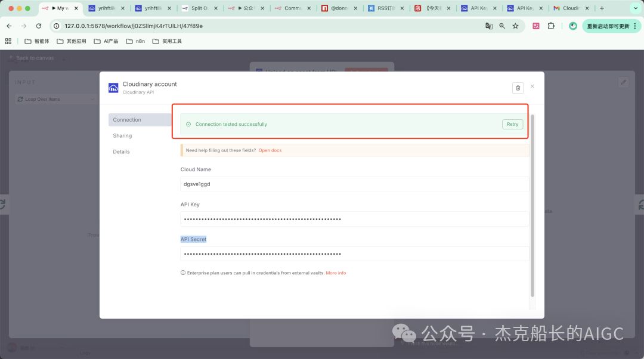
Task: Go forward in browser history
Action: click(x=24, y=26)
